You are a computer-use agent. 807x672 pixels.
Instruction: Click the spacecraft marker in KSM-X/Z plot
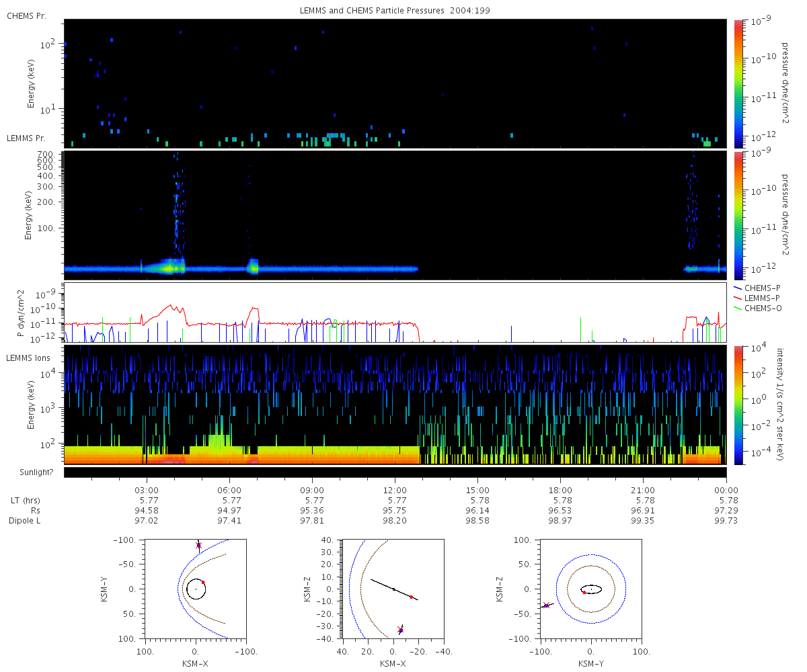point(401,630)
